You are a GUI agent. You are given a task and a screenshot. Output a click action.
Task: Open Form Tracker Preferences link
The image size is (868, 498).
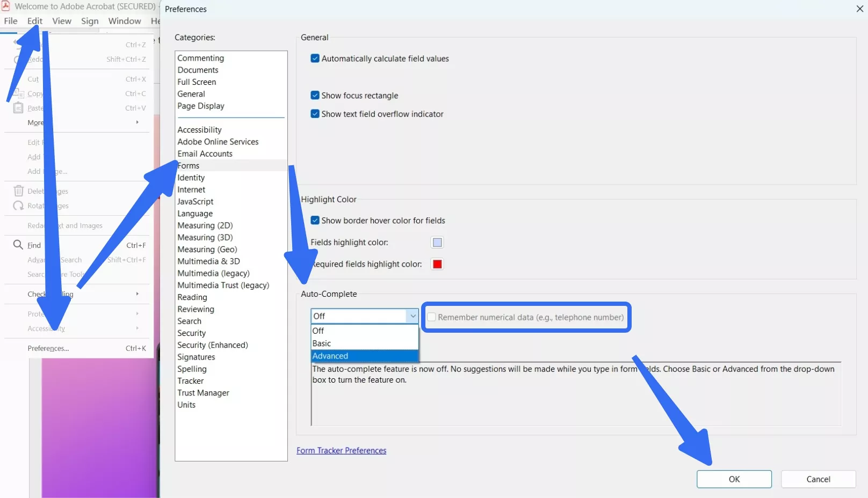[342, 451]
